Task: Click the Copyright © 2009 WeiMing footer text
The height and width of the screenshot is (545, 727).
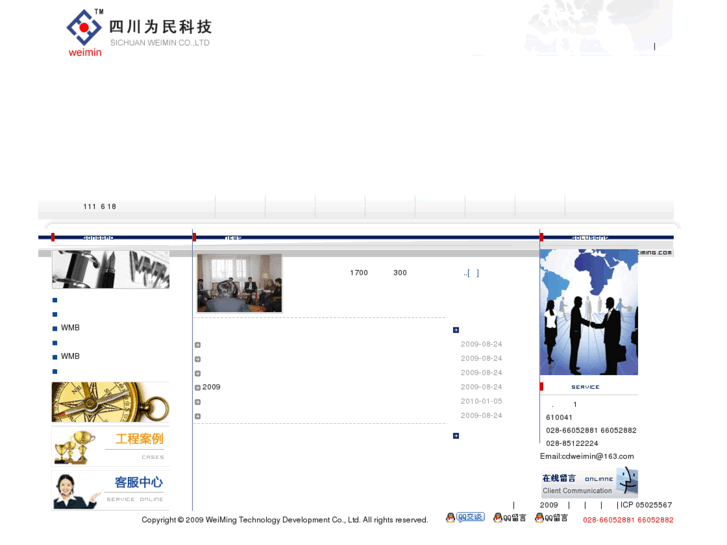Action: coord(285,520)
